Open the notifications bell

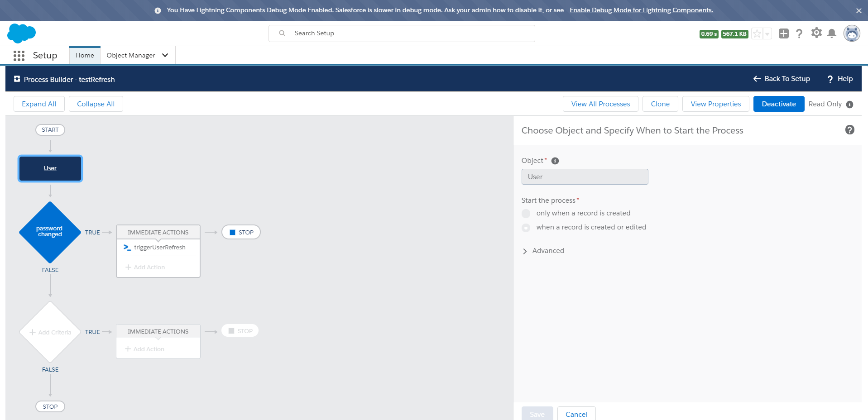tap(832, 33)
